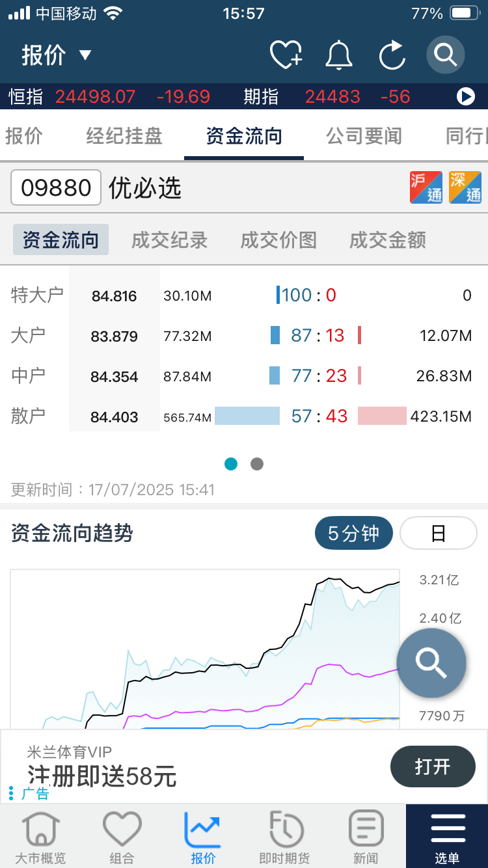
Task: Select the 日 daily interval toggle
Action: pyautogui.click(x=439, y=534)
